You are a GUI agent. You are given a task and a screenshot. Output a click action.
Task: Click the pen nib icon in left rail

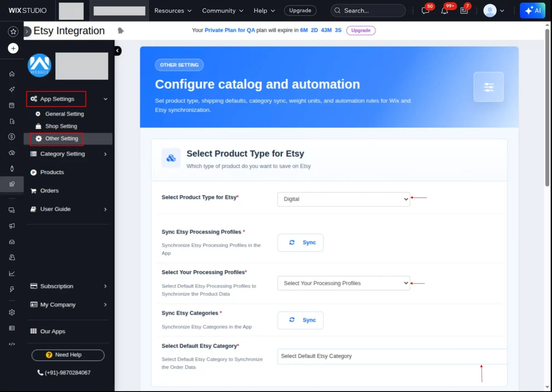coord(12,168)
